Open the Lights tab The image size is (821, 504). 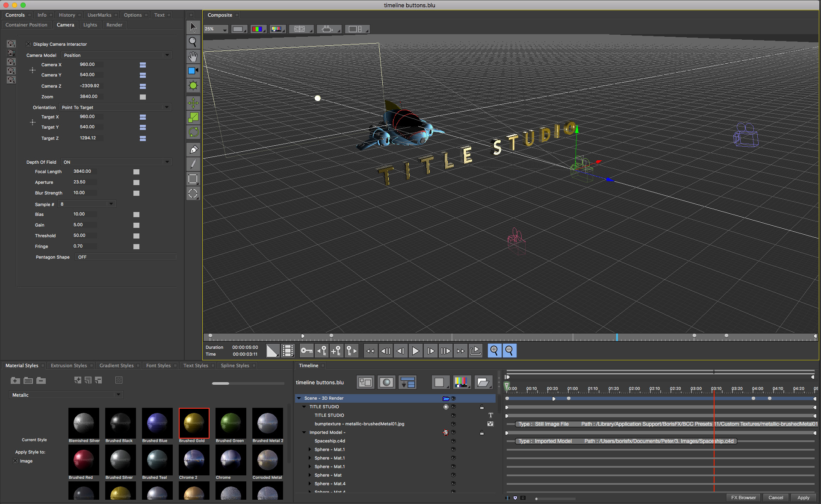pos(90,25)
